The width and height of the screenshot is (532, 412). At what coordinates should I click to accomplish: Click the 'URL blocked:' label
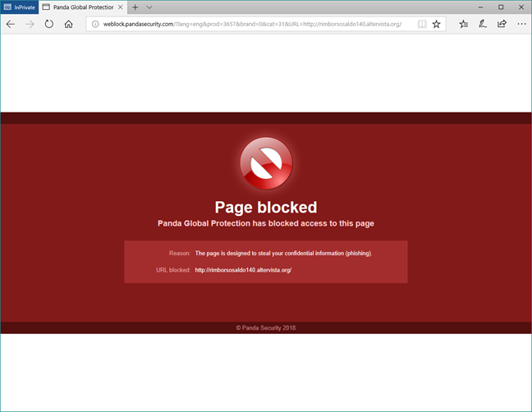click(x=173, y=270)
